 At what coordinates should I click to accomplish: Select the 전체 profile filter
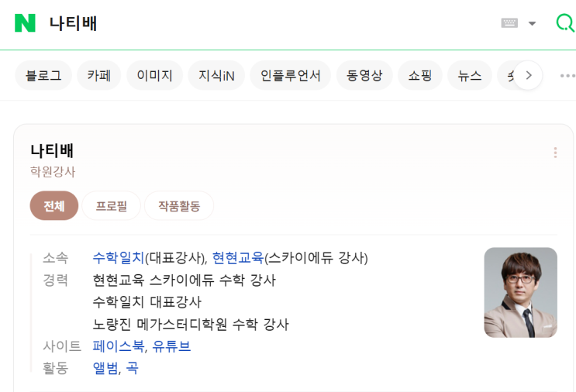tap(54, 206)
